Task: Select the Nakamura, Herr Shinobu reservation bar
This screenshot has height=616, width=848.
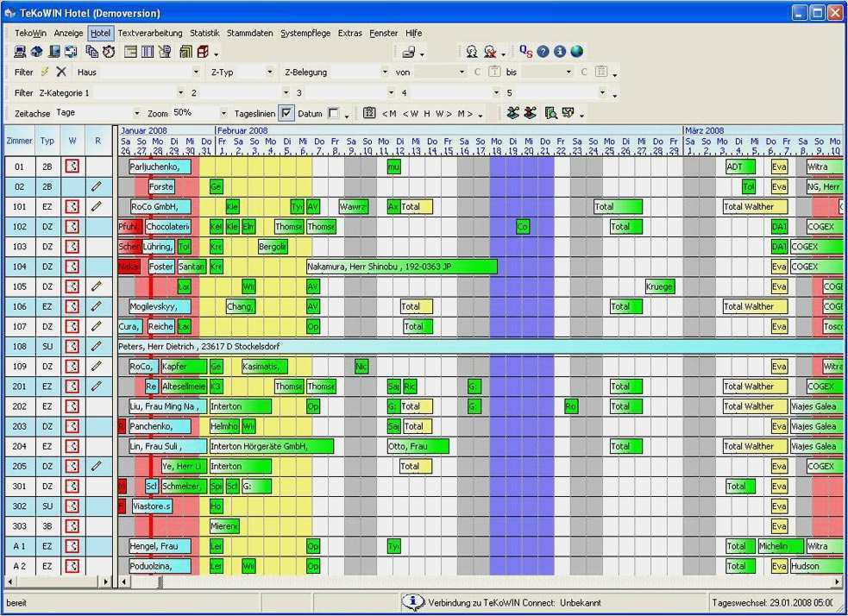Action: (x=401, y=266)
